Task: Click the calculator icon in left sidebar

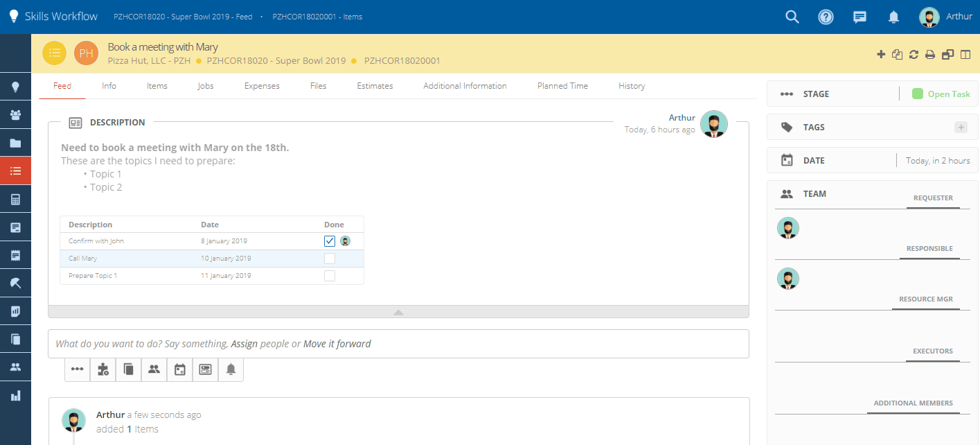Action: click(15, 199)
